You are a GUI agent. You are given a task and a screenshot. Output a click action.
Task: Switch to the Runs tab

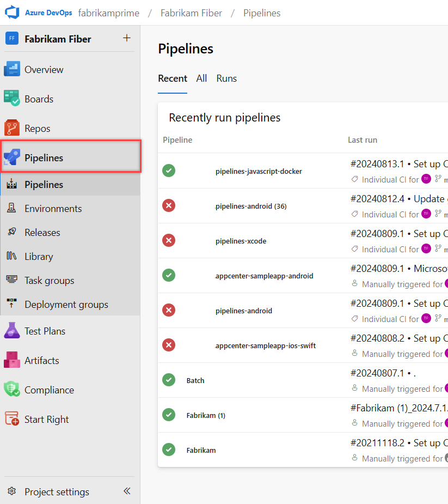[226, 78]
